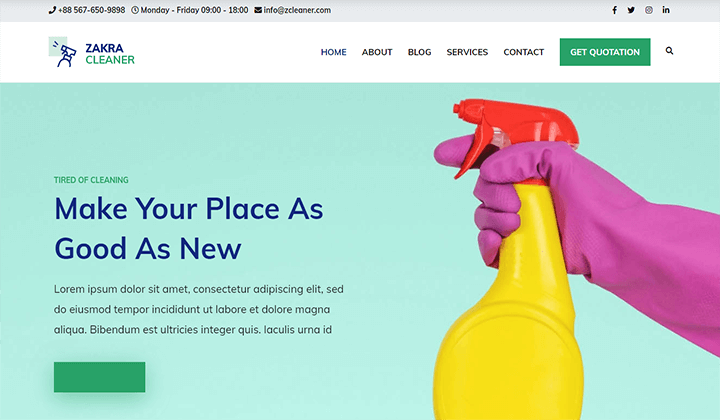Open the Blog menu item
The height and width of the screenshot is (420, 720).
coord(419,52)
